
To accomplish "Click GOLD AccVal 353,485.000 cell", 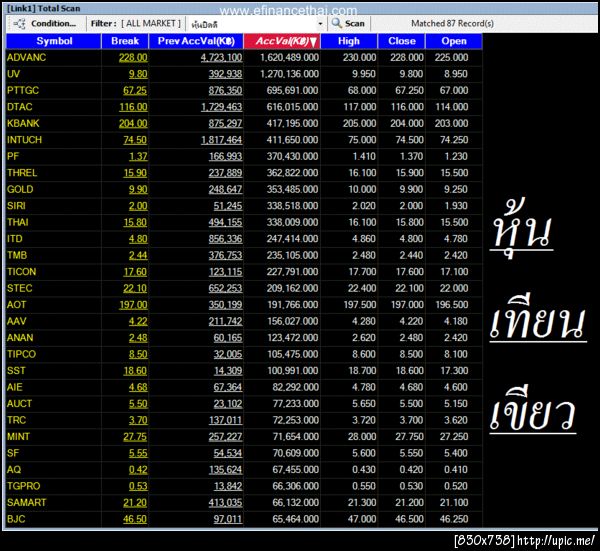I will click(292, 189).
